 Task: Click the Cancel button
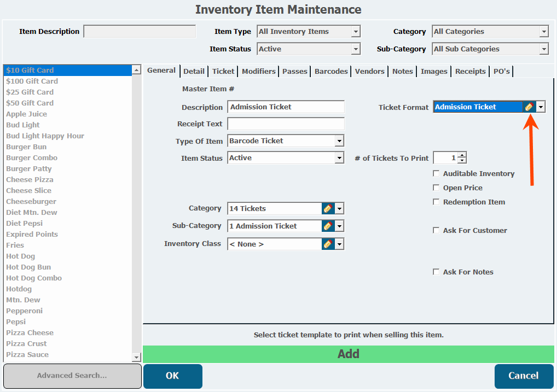pyautogui.click(x=524, y=376)
